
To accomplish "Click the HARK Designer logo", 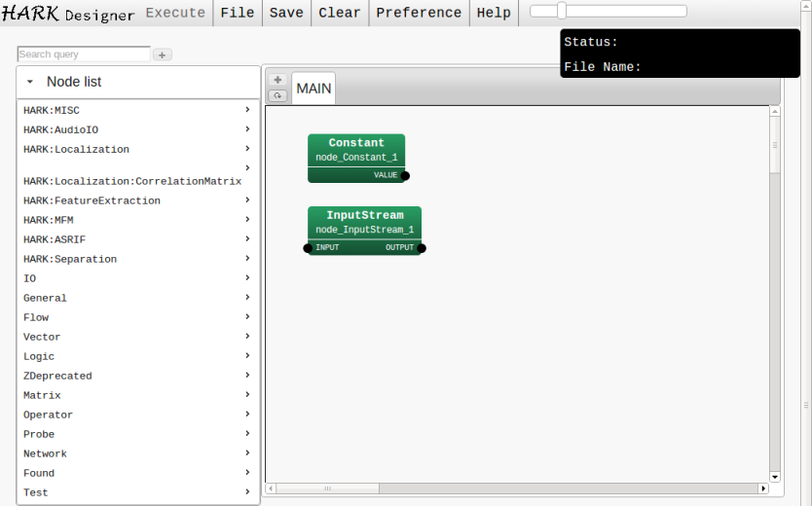I will coord(68,13).
